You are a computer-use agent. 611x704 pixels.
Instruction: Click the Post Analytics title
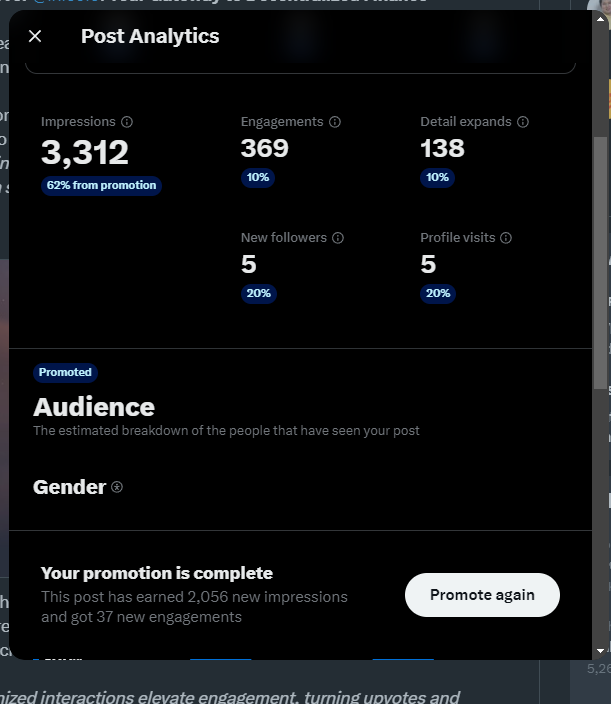[150, 36]
